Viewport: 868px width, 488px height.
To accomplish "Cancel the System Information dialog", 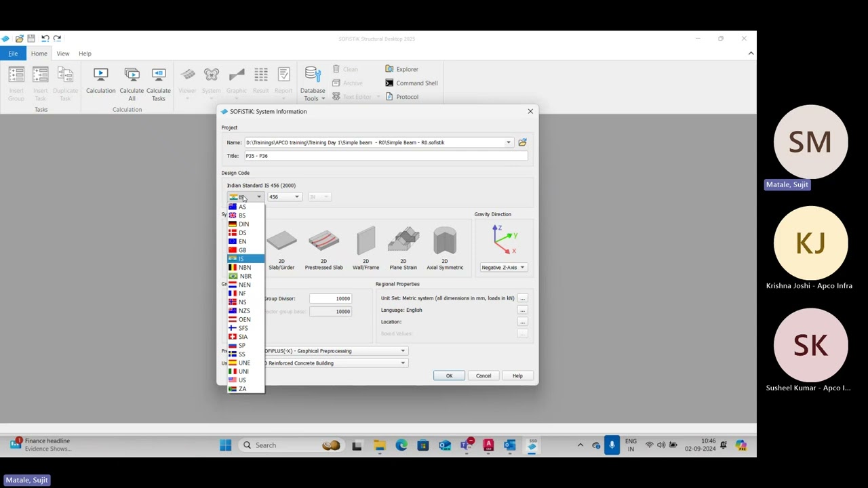I will point(484,375).
